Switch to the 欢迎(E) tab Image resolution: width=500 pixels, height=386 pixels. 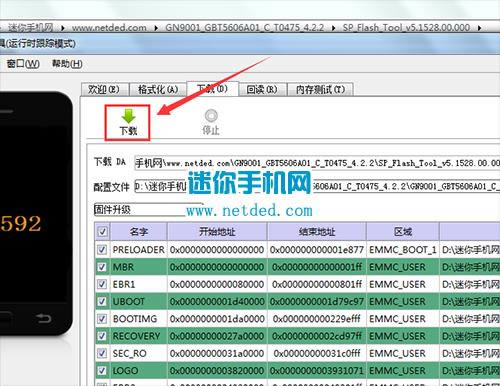point(104,89)
